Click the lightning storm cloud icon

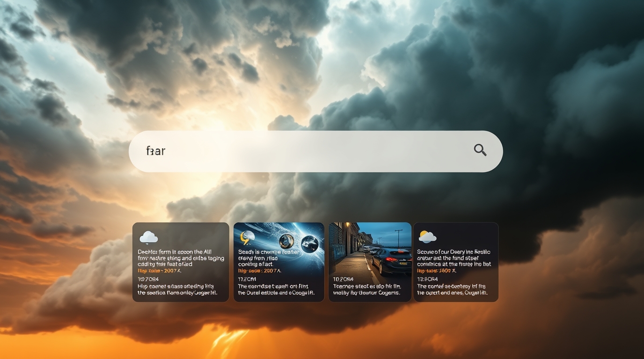pos(247,237)
